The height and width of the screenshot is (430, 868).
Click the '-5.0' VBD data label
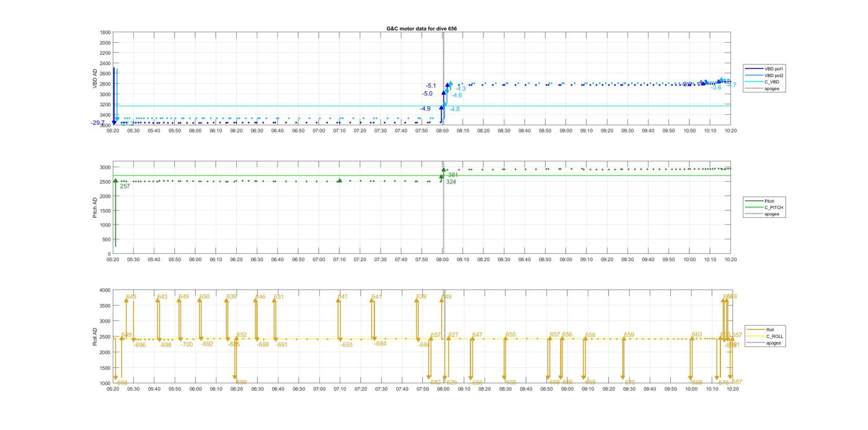point(427,94)
